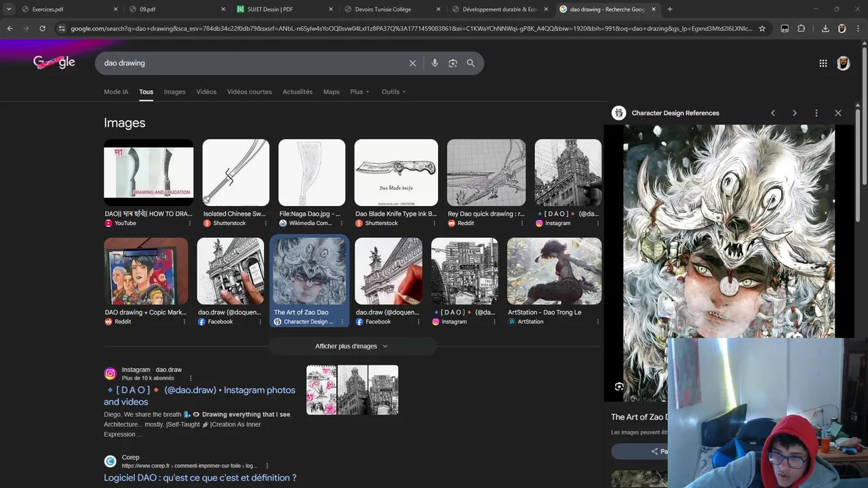Open browser extensions puzzle icon
Viewport: 868px width, 488px height.
pos(802,28)
